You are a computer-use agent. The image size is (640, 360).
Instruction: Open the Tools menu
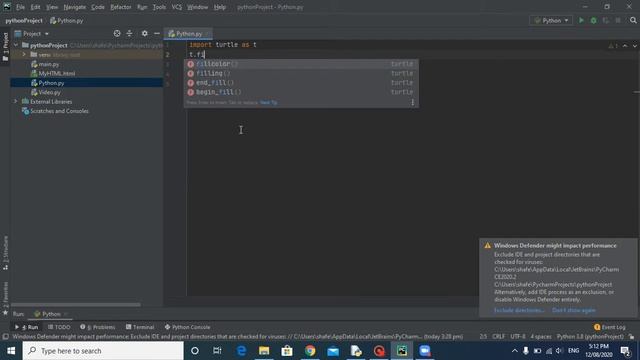tap(159, 7)
